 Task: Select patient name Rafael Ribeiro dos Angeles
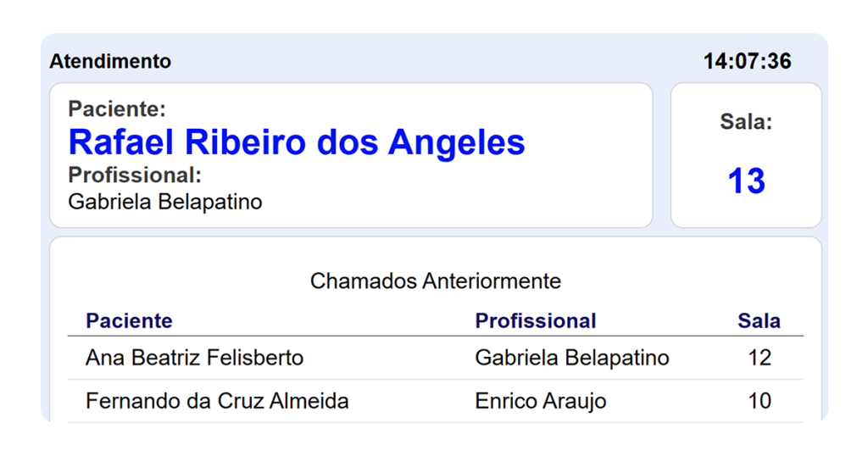coord(296,142)
